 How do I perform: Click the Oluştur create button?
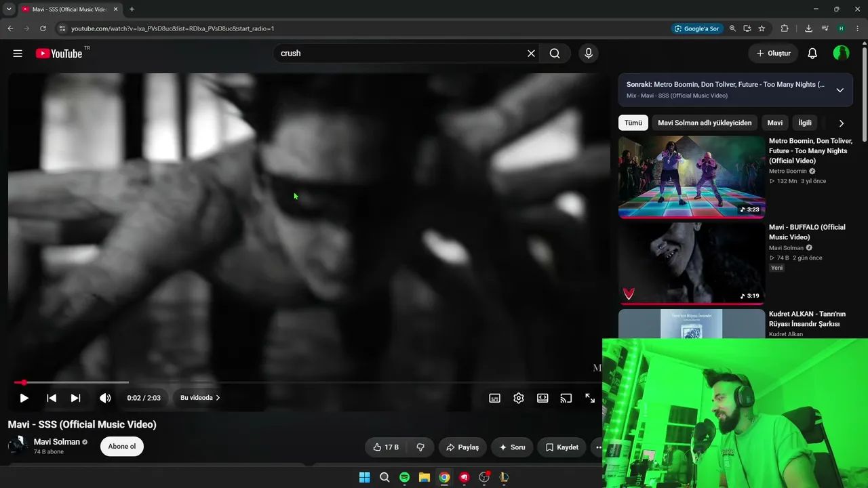pos(773,54)
